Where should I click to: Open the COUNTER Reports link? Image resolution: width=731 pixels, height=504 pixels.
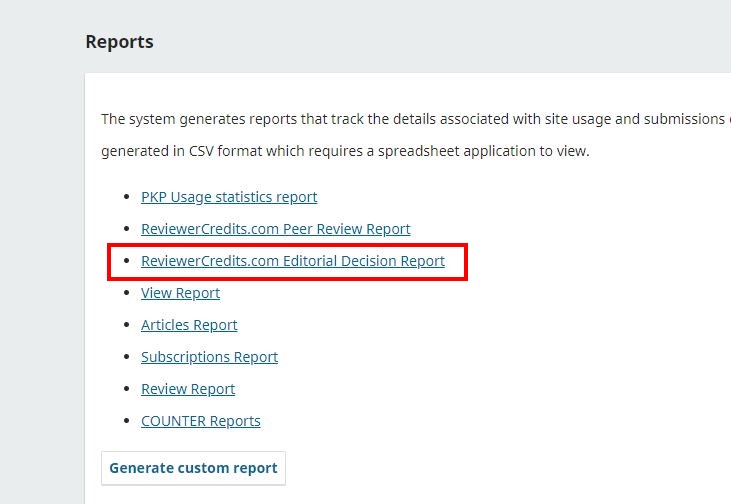click(200, 421)
